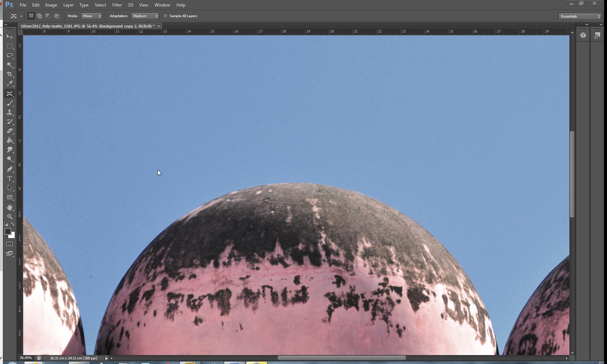607x364 pixels.
Task: Open the View menu
Action: pos(144,5)
